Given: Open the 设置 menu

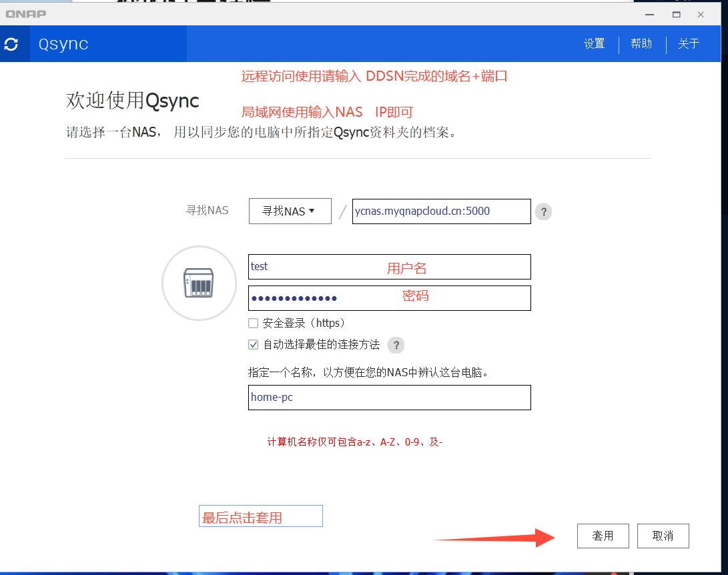Looking at the screenshot, I should [x=593, y=43].
